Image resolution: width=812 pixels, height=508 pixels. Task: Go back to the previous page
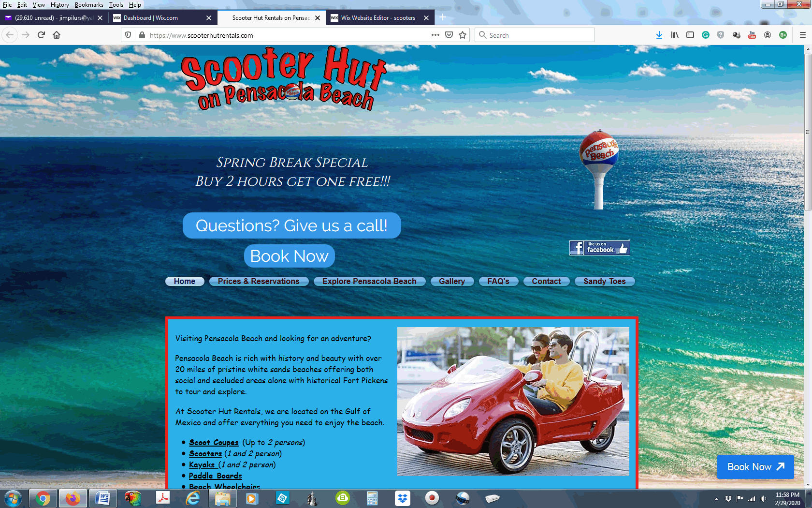click(10, 35)
